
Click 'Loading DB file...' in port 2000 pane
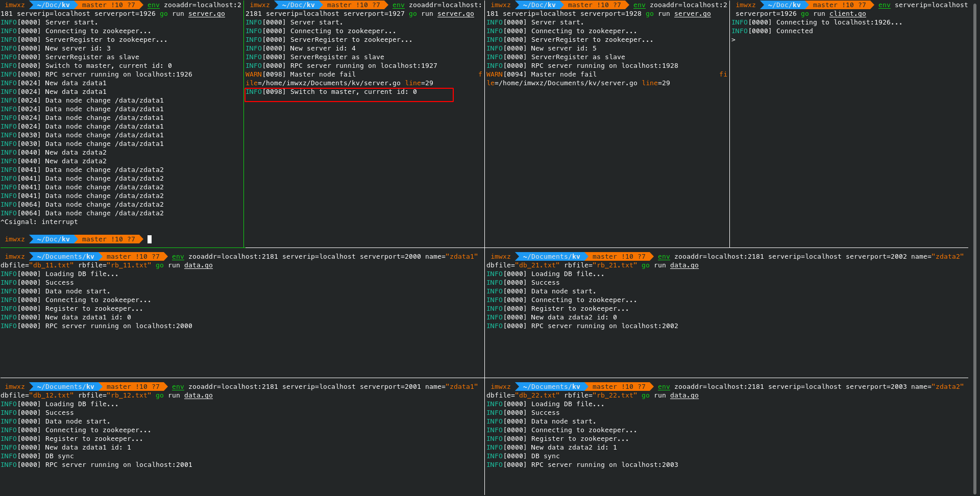coord(60,274)
